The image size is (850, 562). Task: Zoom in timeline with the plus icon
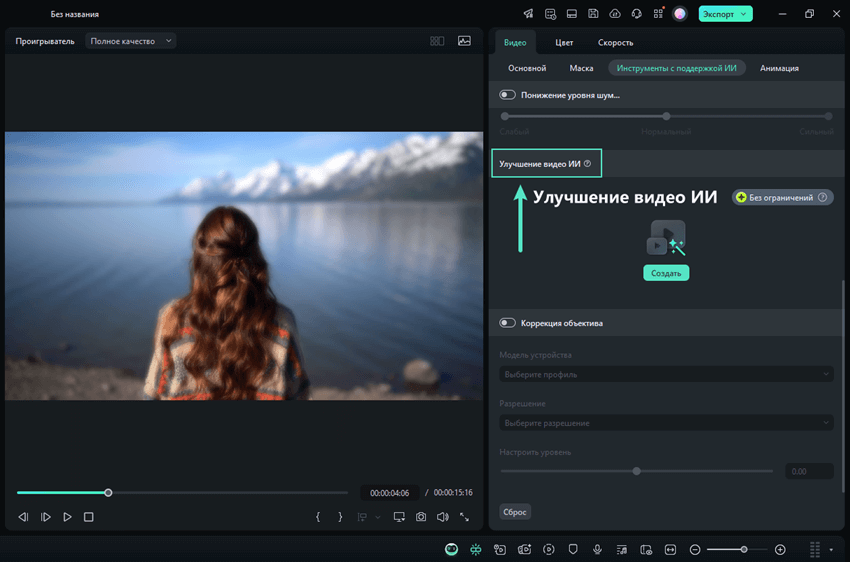780,549
